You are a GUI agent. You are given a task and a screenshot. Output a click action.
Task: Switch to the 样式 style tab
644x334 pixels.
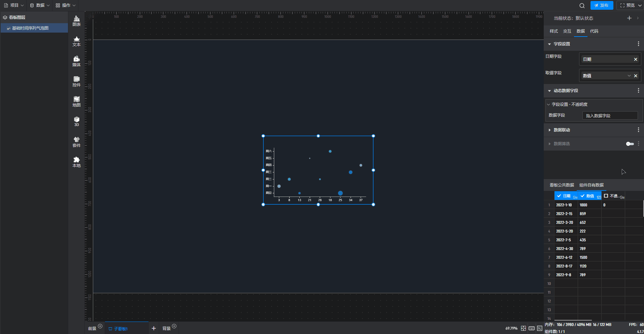click(554, 31)
